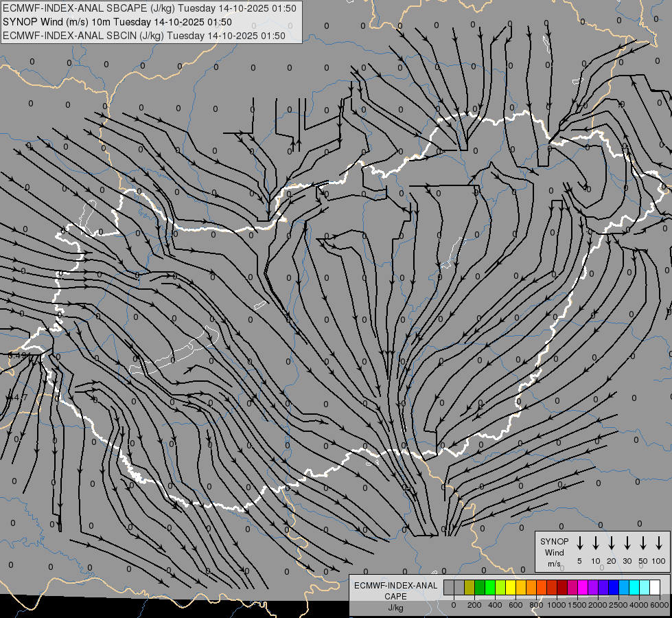
Task: Pick the dark red swatch above the 1000 tick
Action: tap(562, 587)
